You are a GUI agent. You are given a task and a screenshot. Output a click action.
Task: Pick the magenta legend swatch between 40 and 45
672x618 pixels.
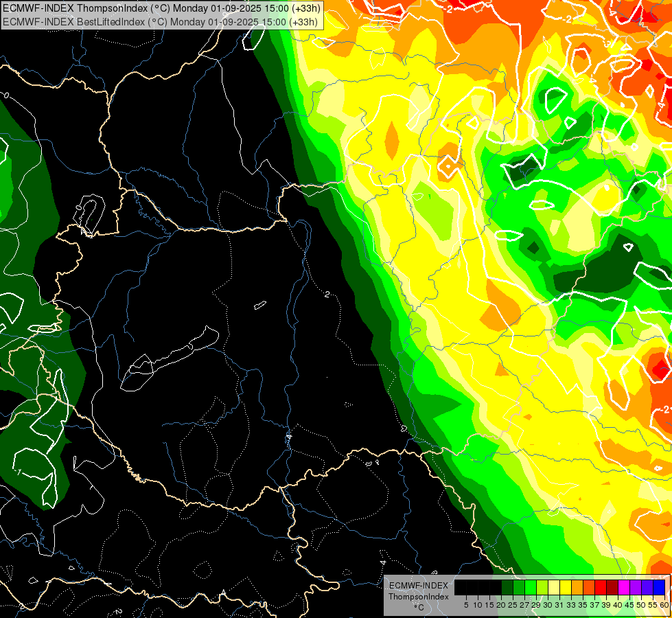click(x=624, y=587)
